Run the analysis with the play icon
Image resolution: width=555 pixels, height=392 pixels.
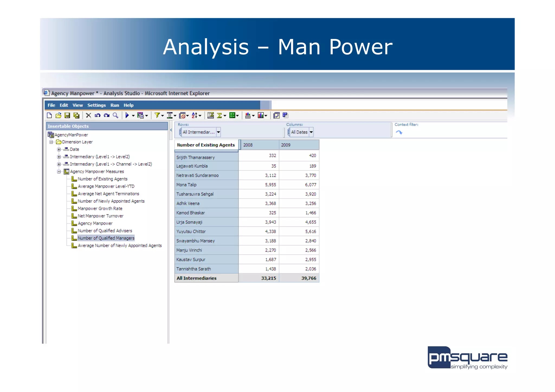point(127,115)
